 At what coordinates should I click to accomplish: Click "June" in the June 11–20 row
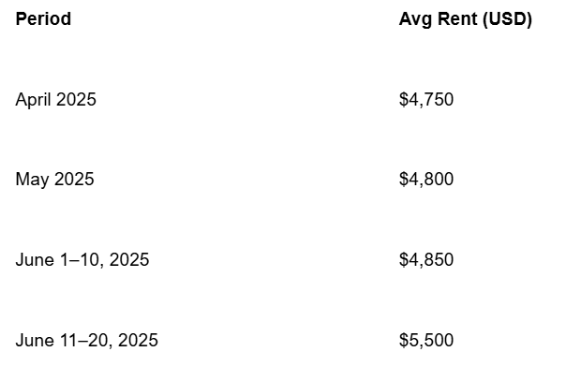click(x=35, y=340)
